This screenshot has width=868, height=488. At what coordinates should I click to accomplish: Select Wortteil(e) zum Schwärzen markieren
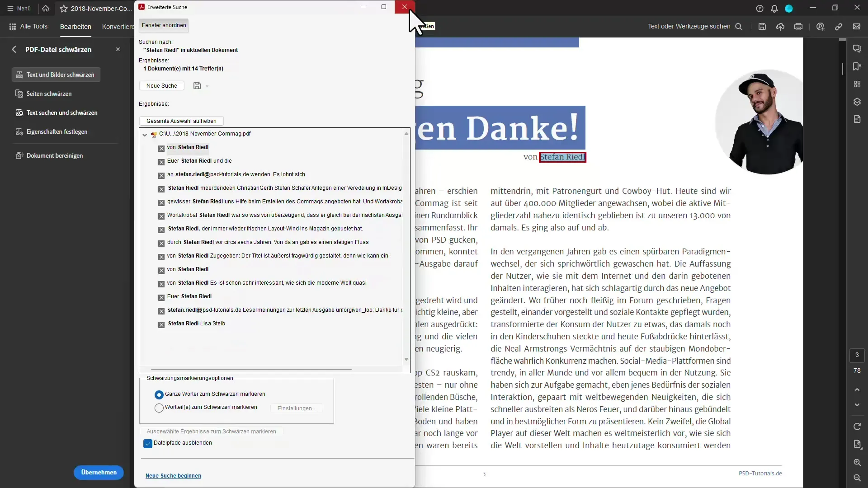tap(159, 408)
